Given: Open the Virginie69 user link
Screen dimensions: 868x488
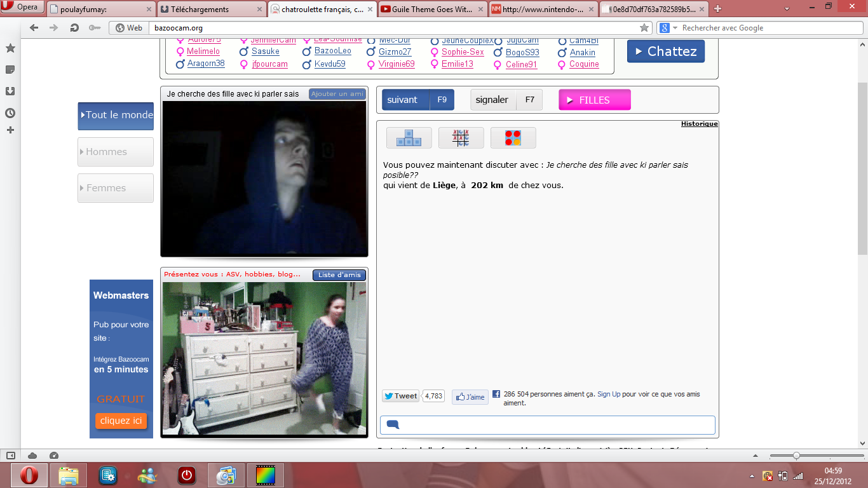Looking at the screenshot, I should 397,64.
